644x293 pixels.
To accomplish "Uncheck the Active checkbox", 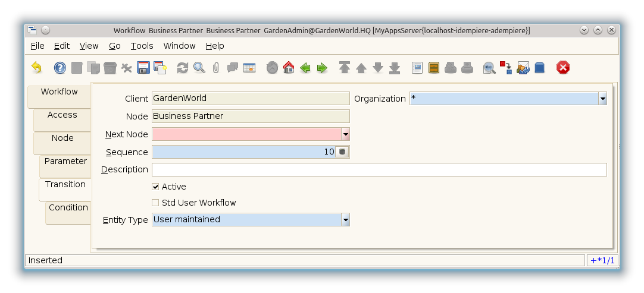I will [156, 187].
